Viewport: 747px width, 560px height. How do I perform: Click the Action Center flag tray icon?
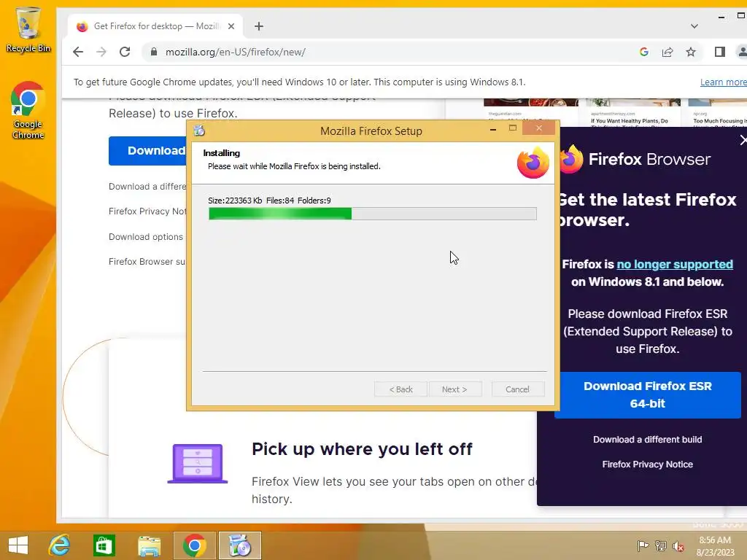coord(643,545)
